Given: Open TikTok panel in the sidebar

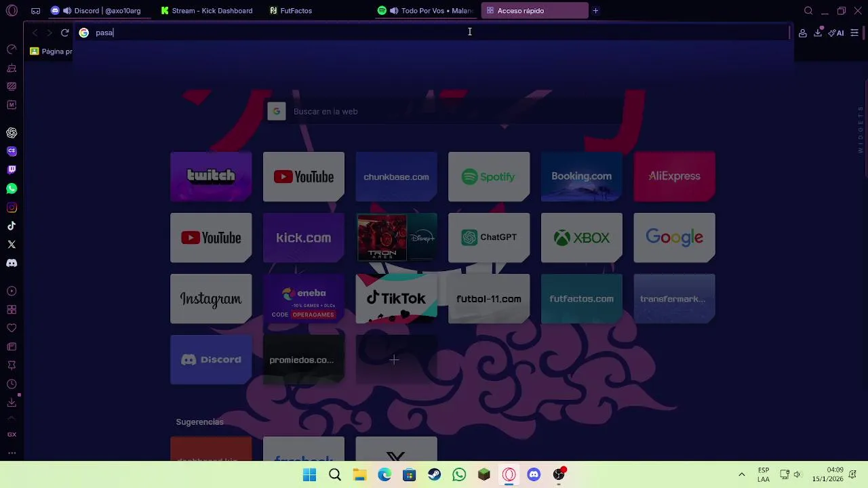Looking at the screenshot, I should (x=12, y=226).
